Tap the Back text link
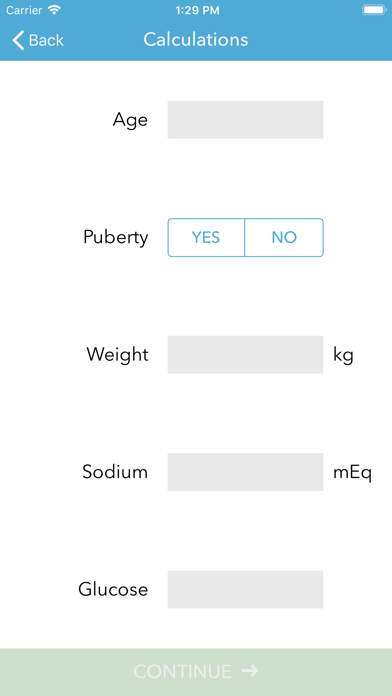 click(x=46, y=40)
